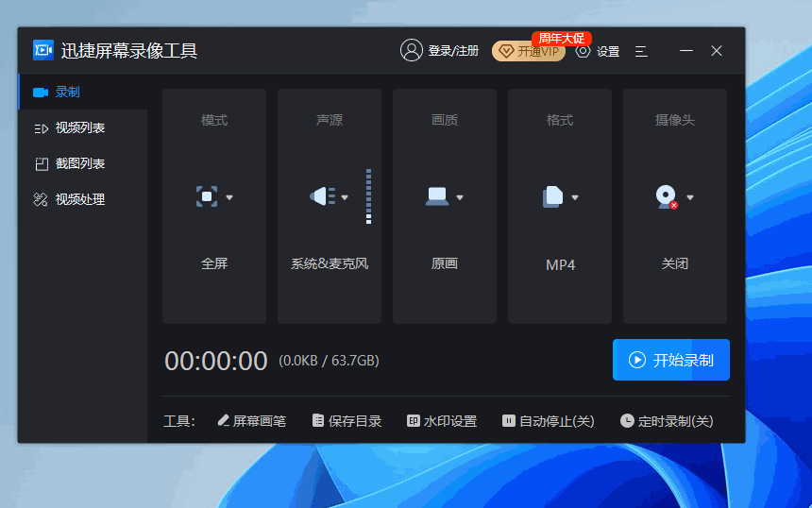Click the user avatar icon
Viewport: 812px width, 508px height.
click(x=411, y=50)
